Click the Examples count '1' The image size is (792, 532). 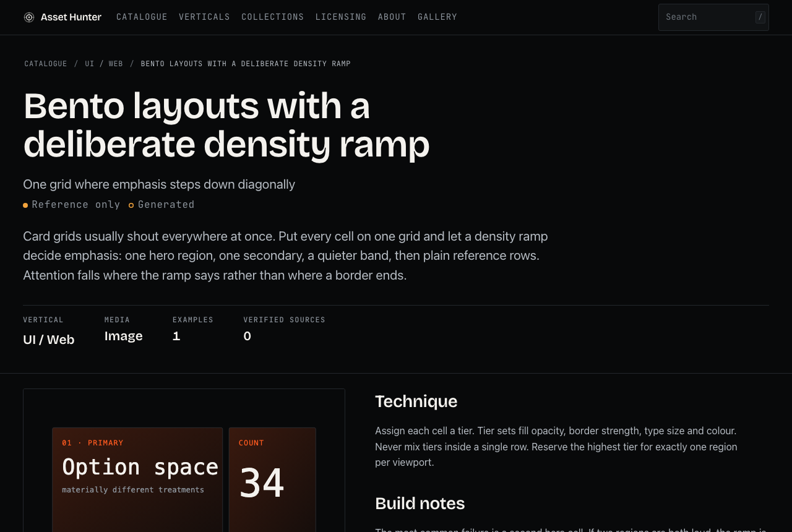[176, 336]
